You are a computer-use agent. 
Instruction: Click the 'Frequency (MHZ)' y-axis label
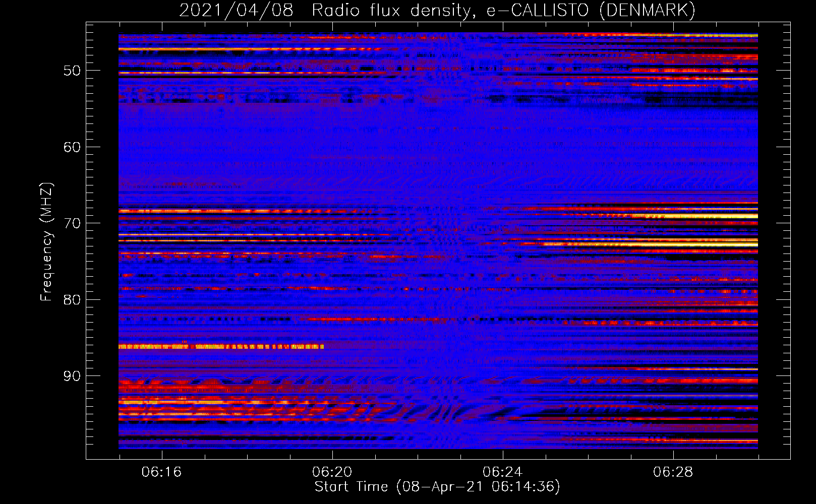pyautogui.click(x=46, y=242)
